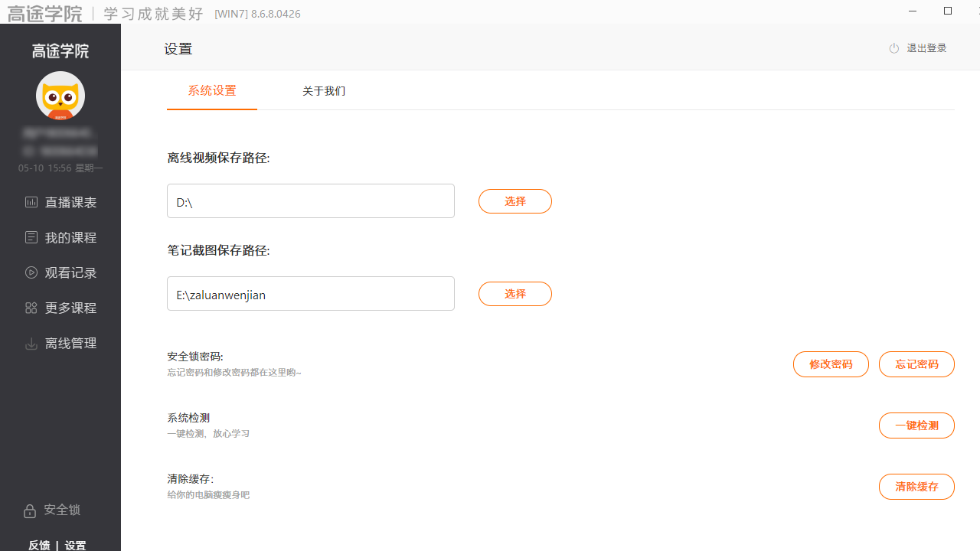The image size is (980, 551).
Task: Choose offline video folder with 选择
Action: point(514,201)
